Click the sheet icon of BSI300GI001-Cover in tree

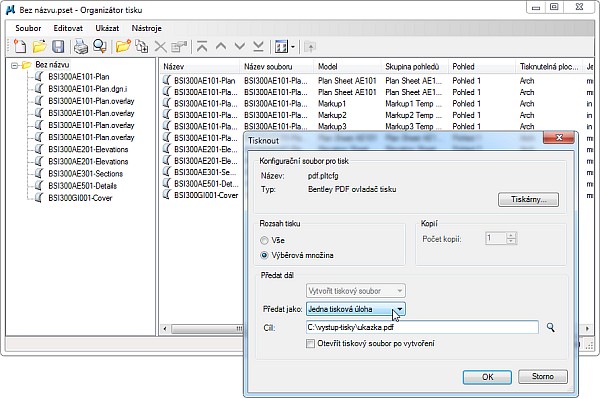click(39, 197)
